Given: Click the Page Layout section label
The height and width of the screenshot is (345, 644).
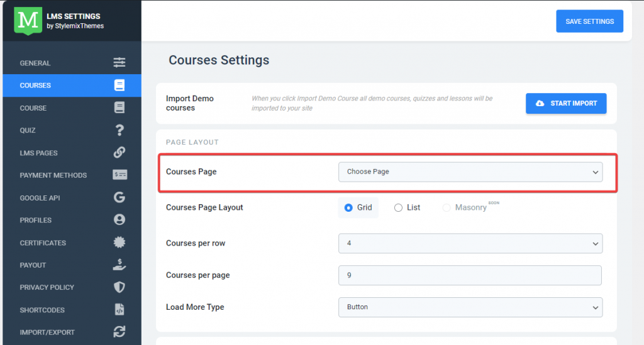Looking at the screenshot, I should tap(192, 142).
